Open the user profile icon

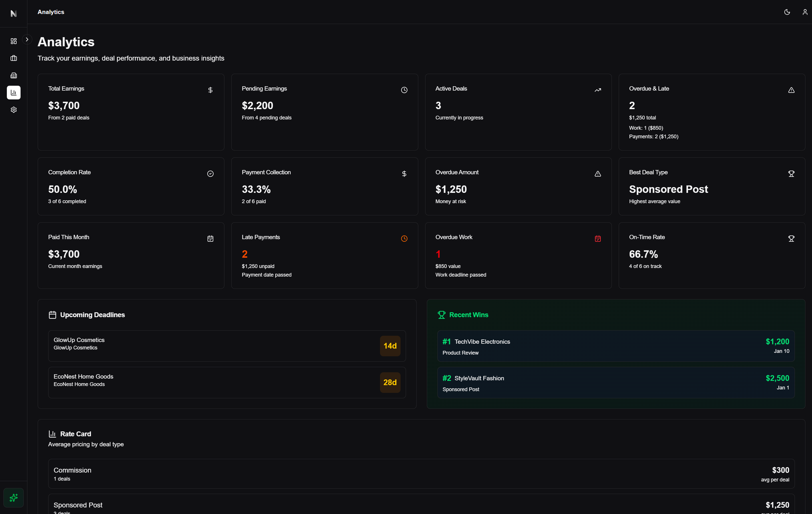pyautogui.click(x=805, y=12)
